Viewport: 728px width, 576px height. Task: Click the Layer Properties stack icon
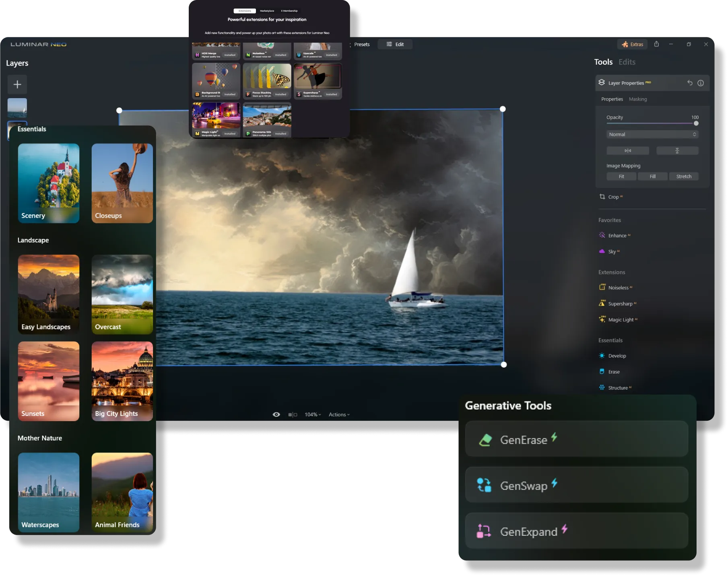602,82
